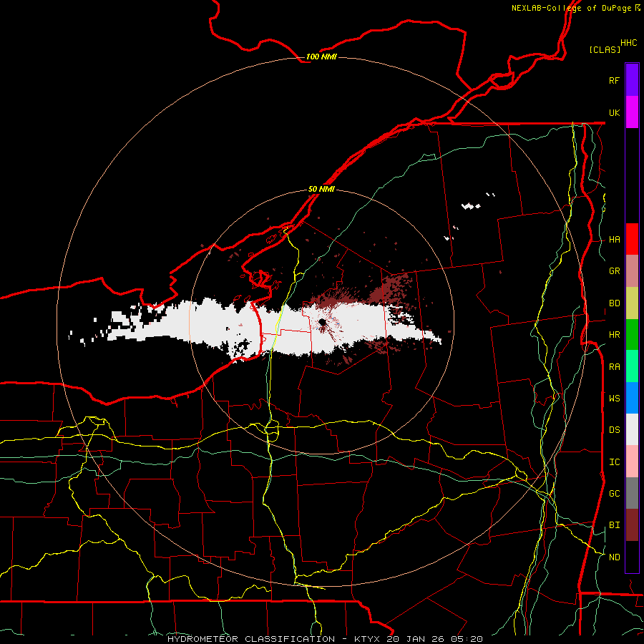Click the BI legend label
Screen dimensions: 644x644
coord(614,525)
